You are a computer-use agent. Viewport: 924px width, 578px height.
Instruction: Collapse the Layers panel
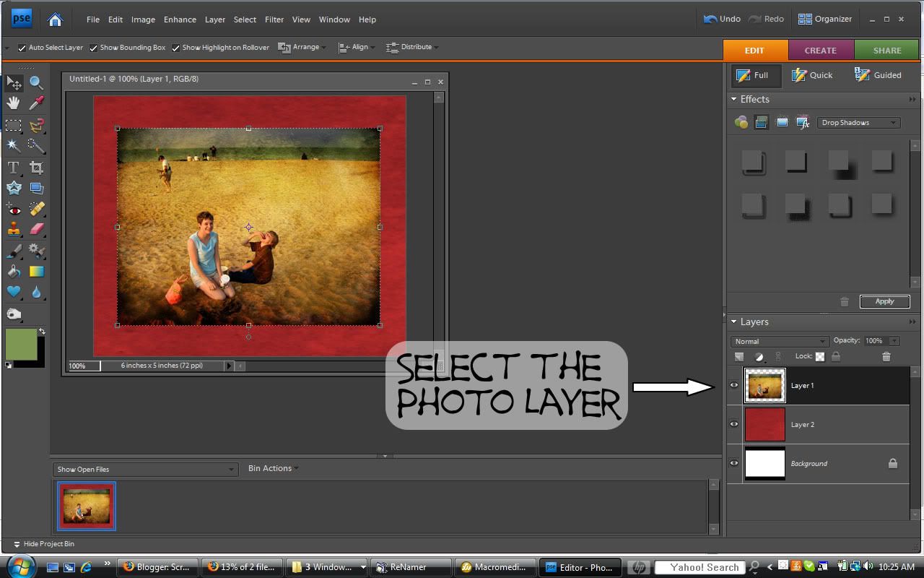click(734, 322)
